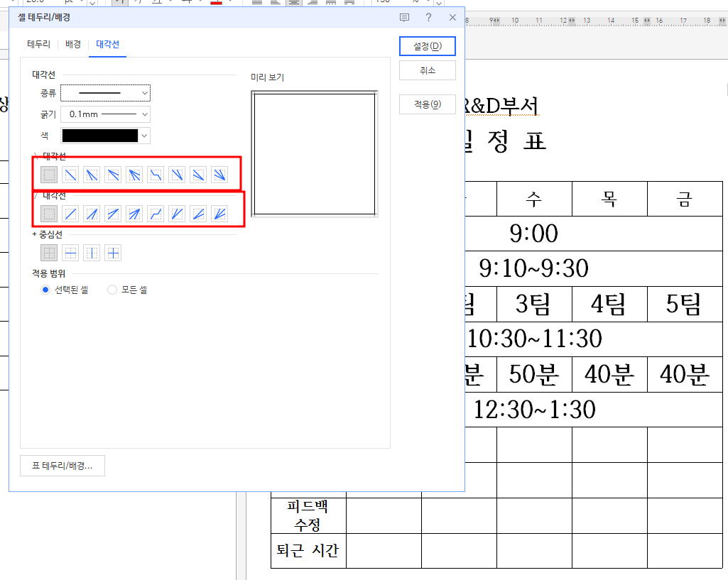Click the 5팀 table cell
Viewport: 728px width, 580px height.
pyautogui.click(x=685, y=305)
